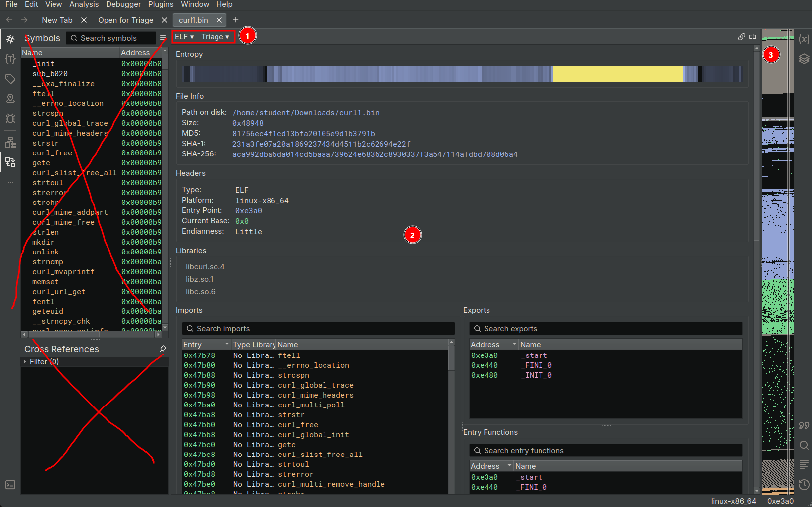Screen dimensions: 812x507
Task: Open the Variables (x) panel icon
Action: [x=804, y=39]
